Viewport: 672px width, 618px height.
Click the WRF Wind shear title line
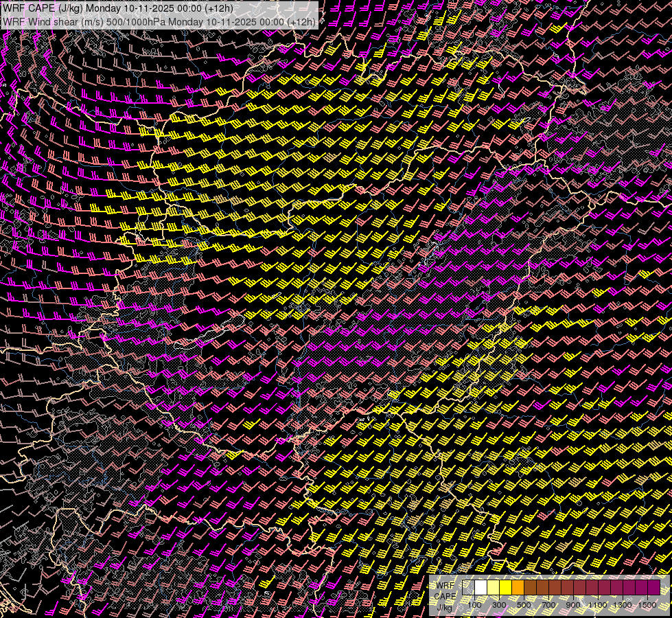click(159, 21)
